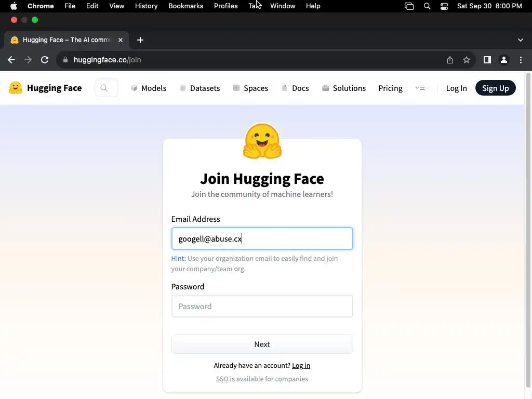Open the Chrome profile icon

504,60
